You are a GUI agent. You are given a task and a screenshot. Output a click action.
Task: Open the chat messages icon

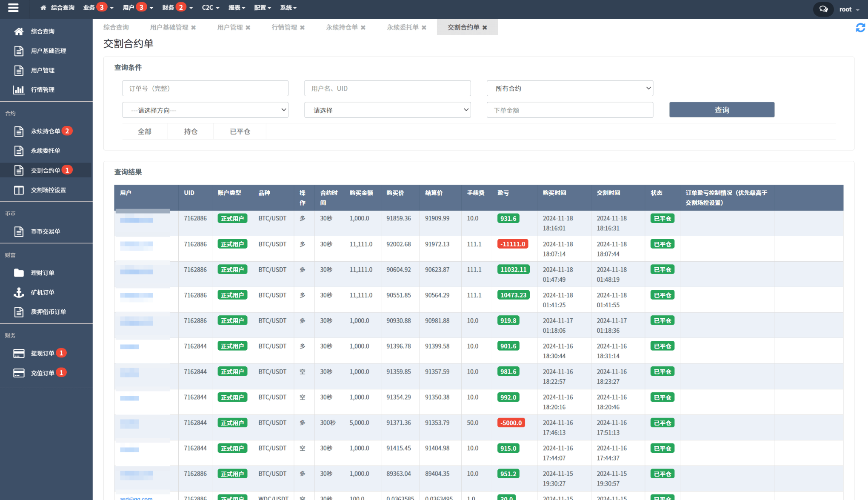823,9
